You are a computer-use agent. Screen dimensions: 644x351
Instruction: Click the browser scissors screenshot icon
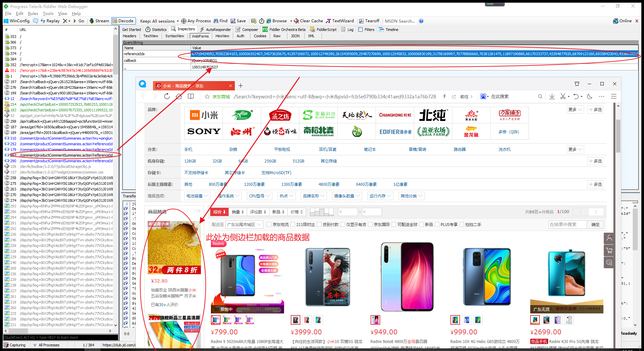coord(563,96)
